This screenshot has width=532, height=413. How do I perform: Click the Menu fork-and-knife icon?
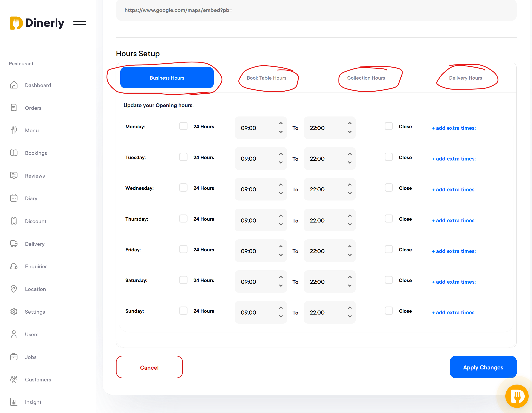pos(14,130)
